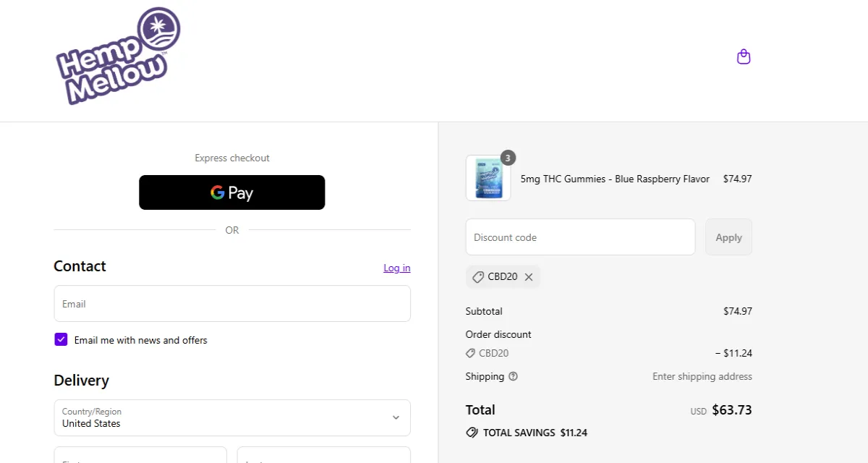This screenshot has height=463, width=868.
Task: Click the tag icon under Order discount
Action: (x=471, y=354)
